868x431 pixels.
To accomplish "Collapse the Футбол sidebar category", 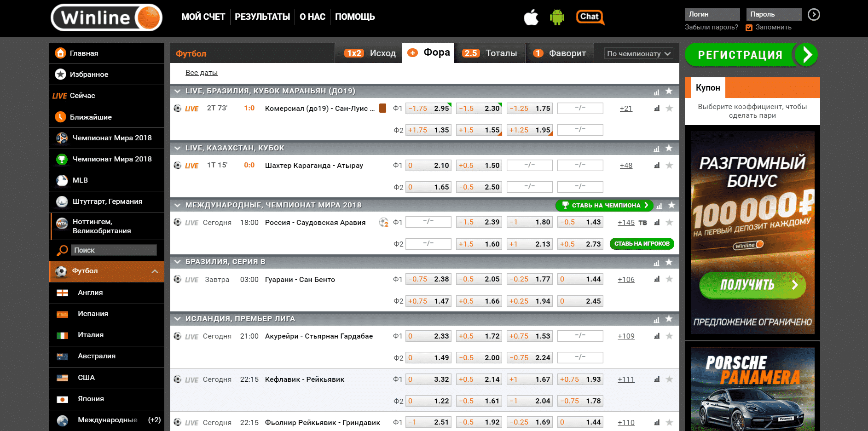I will [155, 271].
